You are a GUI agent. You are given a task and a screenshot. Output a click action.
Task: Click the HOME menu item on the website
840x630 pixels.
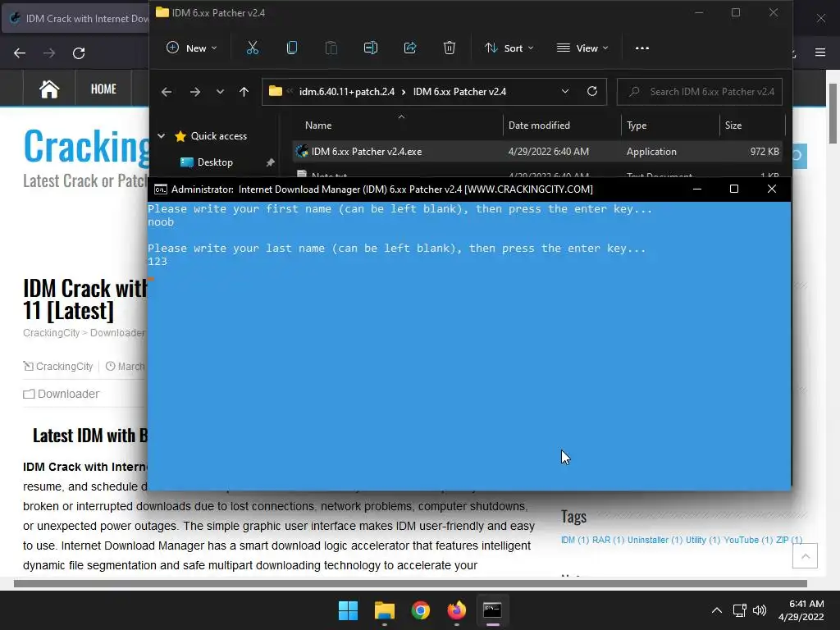(x=103, y=89)
